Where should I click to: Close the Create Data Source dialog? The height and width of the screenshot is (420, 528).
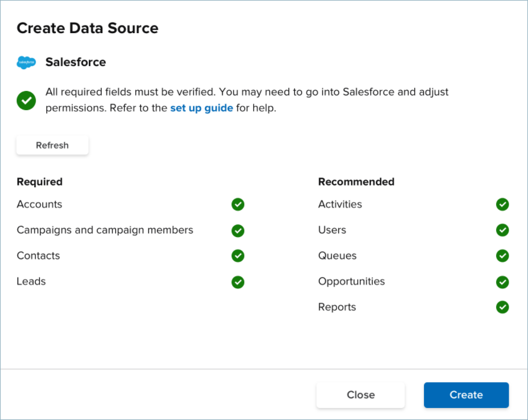[x=361, y=395]
